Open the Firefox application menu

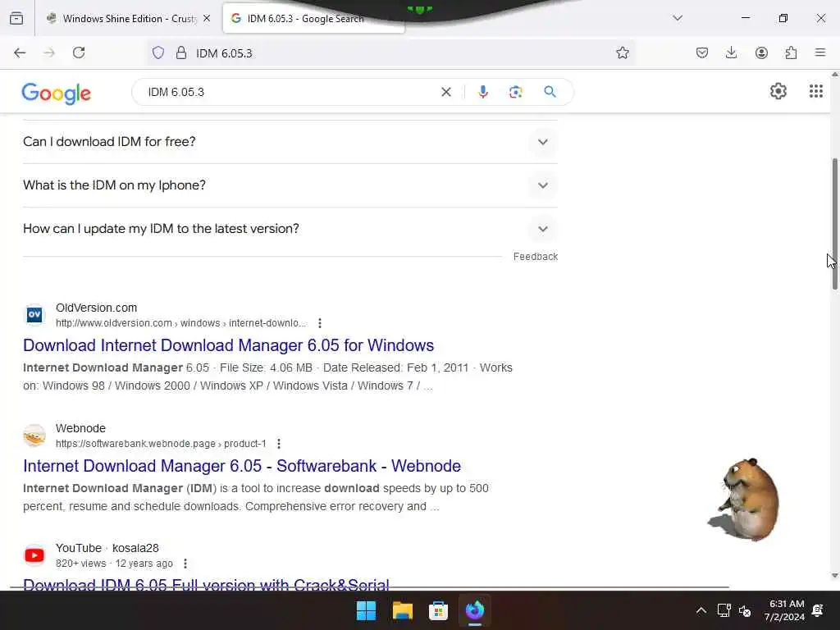820,52
